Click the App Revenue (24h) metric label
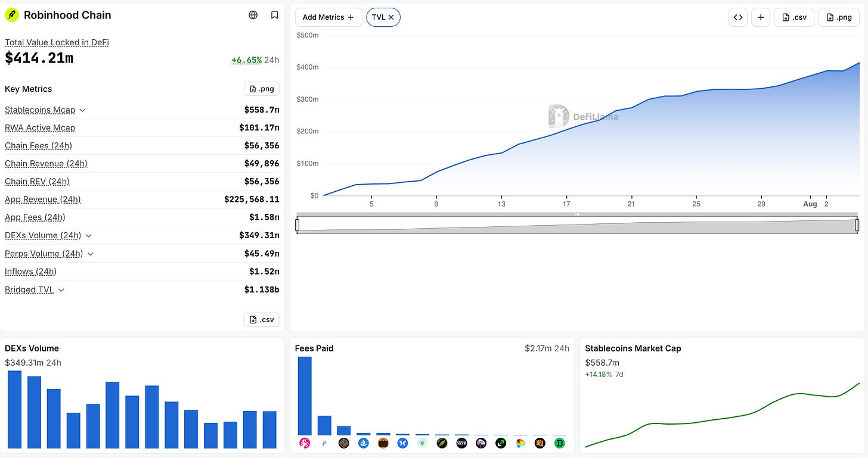 [43, 200]
